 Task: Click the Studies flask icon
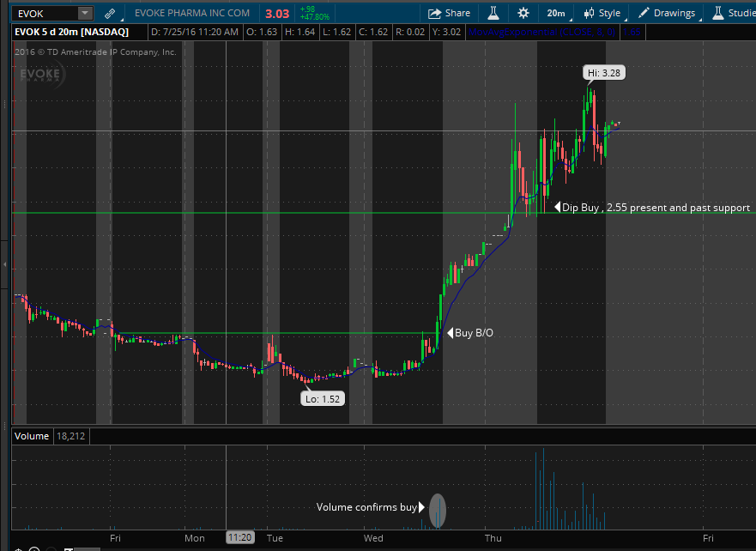point(718,13)
